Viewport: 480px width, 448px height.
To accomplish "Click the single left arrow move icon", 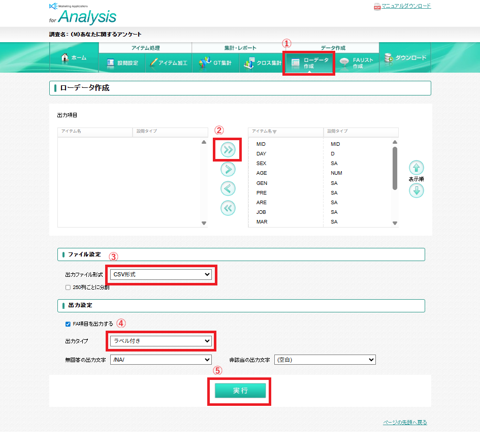I will (228, 188).
